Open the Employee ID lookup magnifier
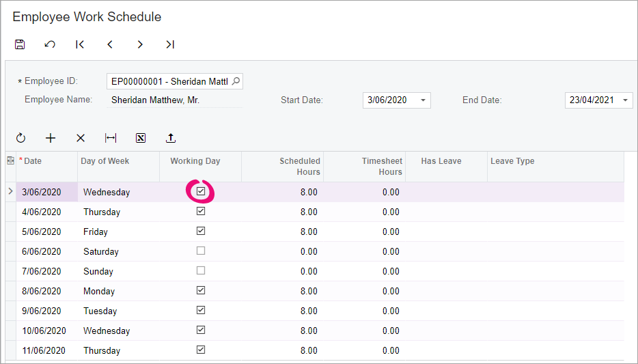Viewport: 638px width, 364px height. (236, 81)
